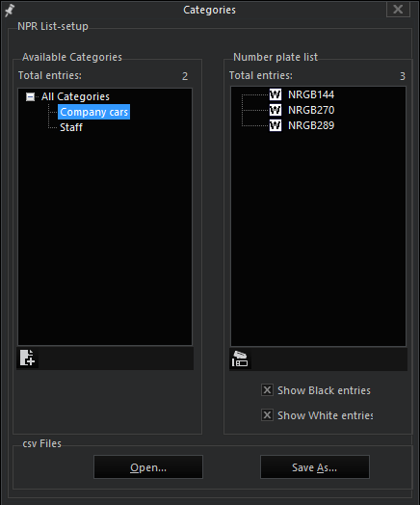Click empty space in Available Categories list
The height and width of the screenshot is (505, 420).
point(105,238)
